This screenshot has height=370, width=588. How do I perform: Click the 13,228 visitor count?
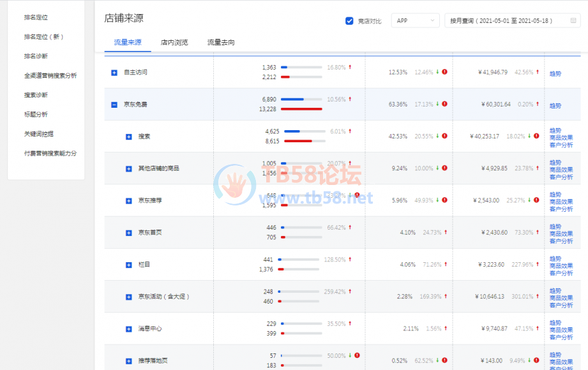(x=268, y=109)
